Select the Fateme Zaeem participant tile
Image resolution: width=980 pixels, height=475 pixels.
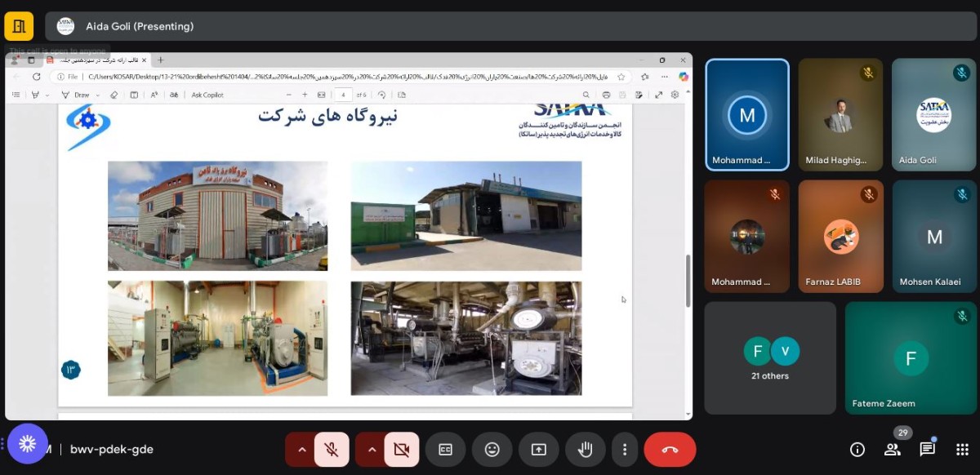tap(911, 358)
